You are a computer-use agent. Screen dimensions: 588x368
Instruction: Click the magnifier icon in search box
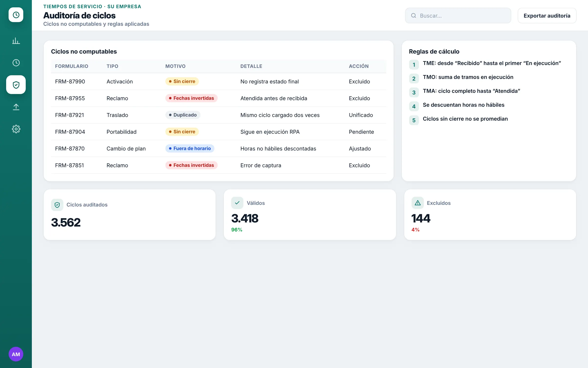(x=414, y=16)
